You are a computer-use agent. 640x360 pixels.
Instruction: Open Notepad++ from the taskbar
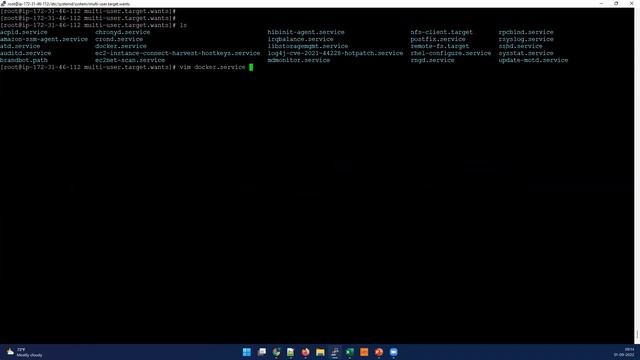pyautogui.click(x=291, y=352)
